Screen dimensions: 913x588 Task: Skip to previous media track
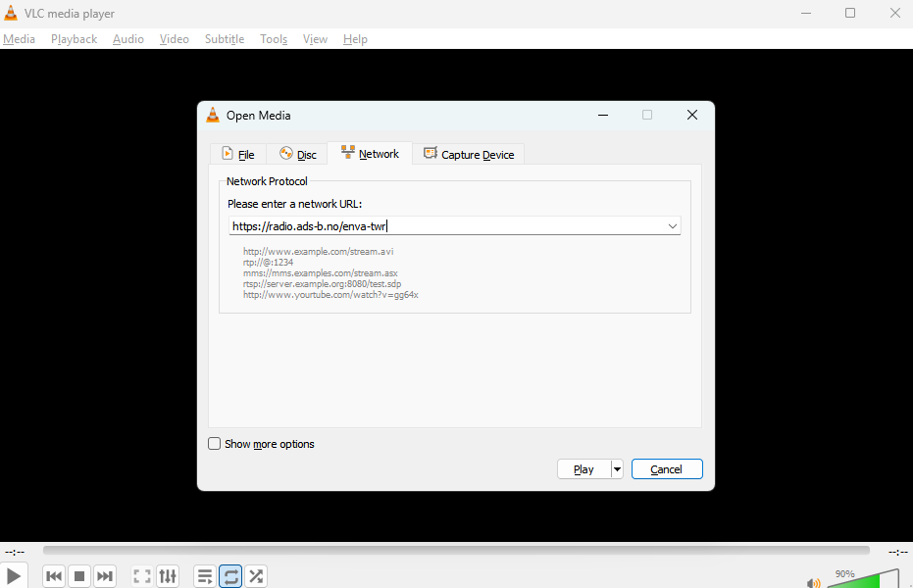(55, 576)
